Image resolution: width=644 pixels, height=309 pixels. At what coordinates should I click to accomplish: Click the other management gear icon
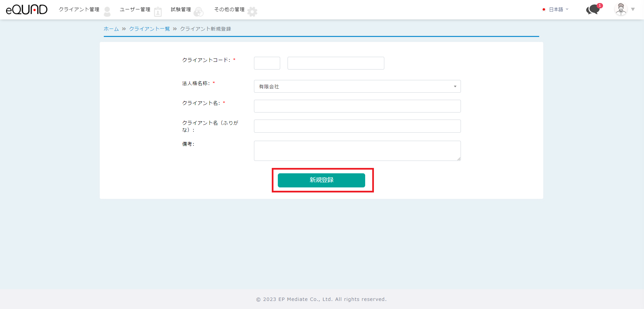[252, 12]
